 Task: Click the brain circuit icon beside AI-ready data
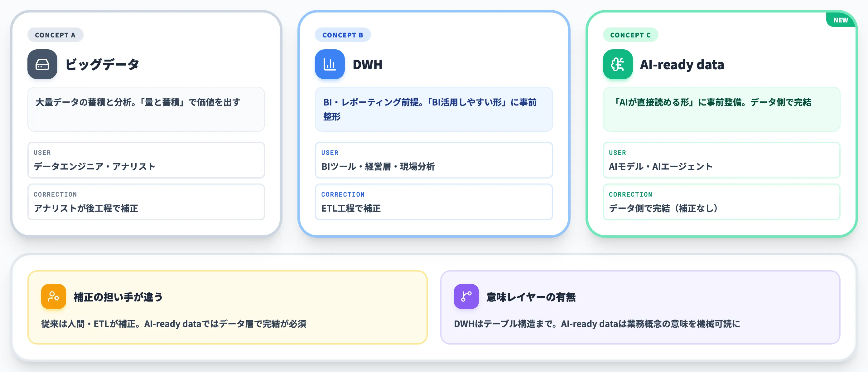click(x=618, y=64)
